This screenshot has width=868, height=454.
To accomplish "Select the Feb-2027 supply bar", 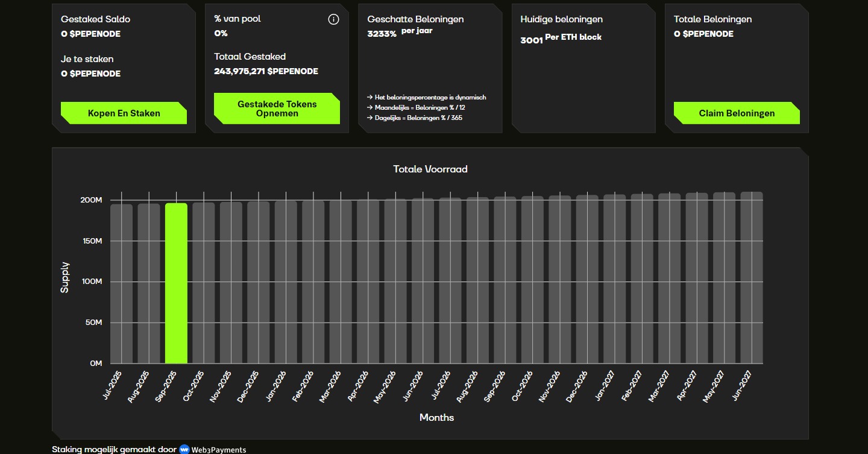I will point(643,279).
